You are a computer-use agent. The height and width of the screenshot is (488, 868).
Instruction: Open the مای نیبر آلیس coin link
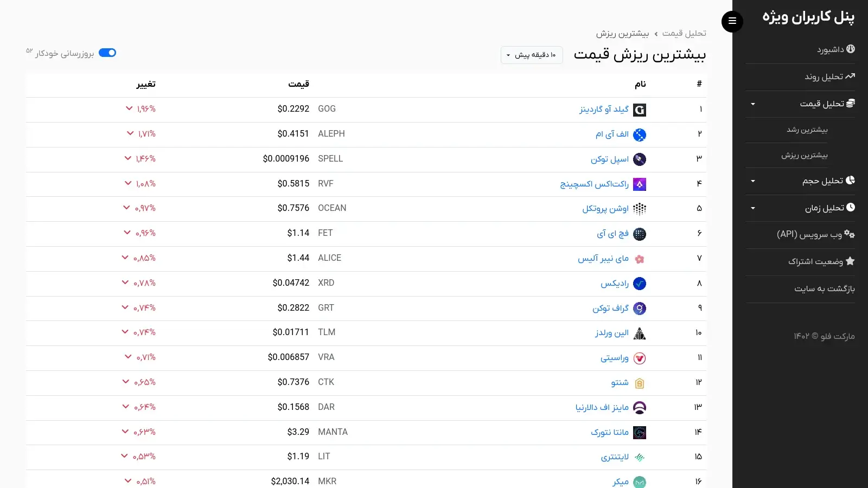[x=603, y=259]
